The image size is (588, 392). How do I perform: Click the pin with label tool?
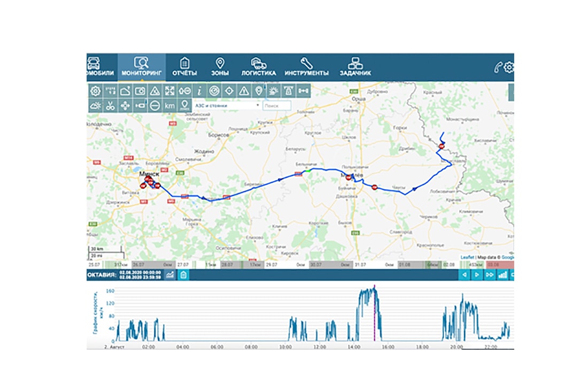(184, 106)
